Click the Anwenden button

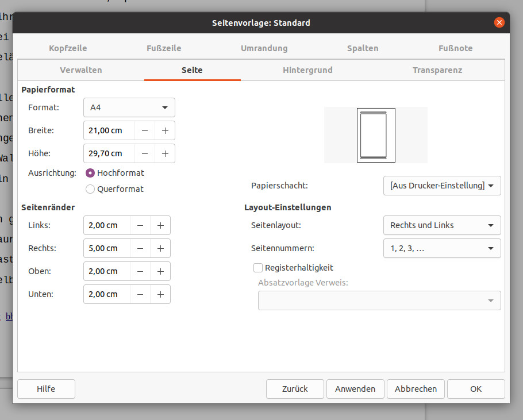(x=355, y=389)
